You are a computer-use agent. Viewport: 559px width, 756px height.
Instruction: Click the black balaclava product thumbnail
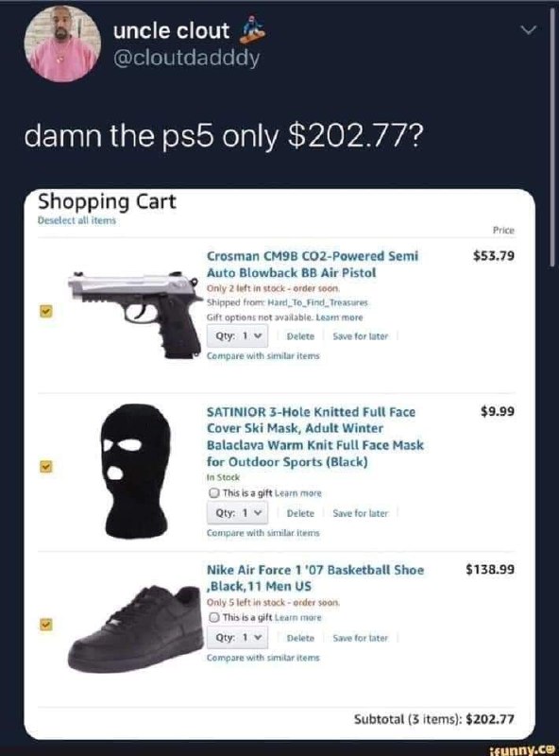pyautogui.click(x=135, y=471)
